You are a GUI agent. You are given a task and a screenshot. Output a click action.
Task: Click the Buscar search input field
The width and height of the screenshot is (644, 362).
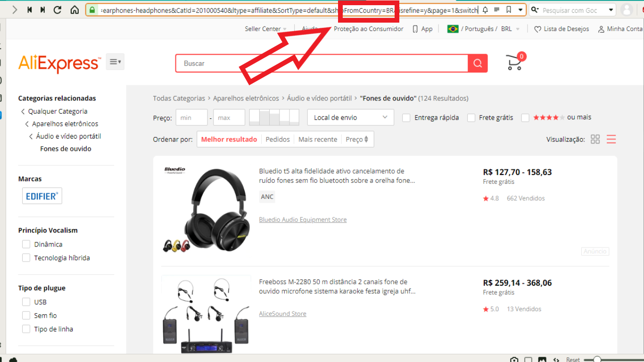[322, 63]
